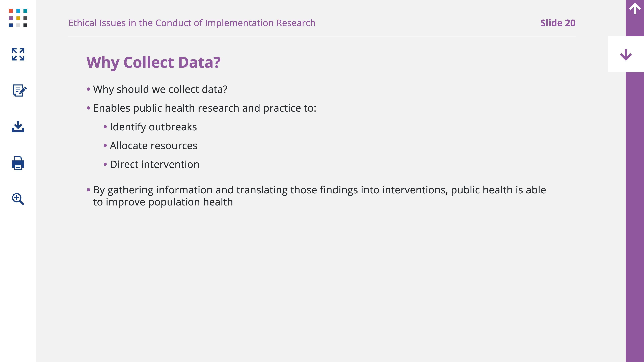644x362 pixels.
Task: Open the colorful grid menu icon
Action: [x=18, y=18]
